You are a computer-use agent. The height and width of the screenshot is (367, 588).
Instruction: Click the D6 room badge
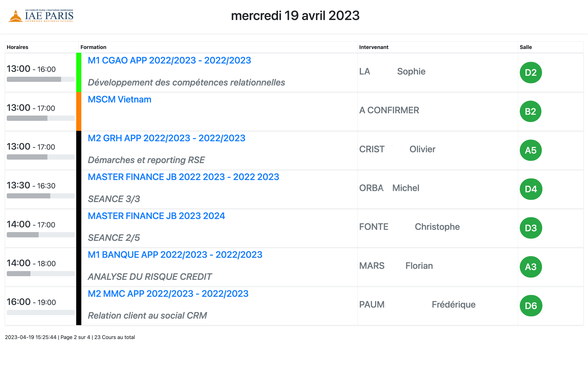[x=531, y=306]
